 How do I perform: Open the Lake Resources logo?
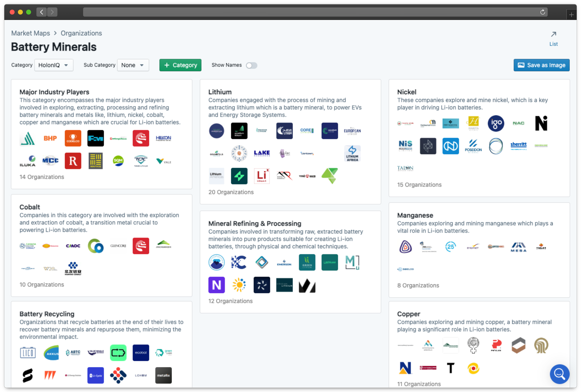pyautogui.click(x=262, y=153)
